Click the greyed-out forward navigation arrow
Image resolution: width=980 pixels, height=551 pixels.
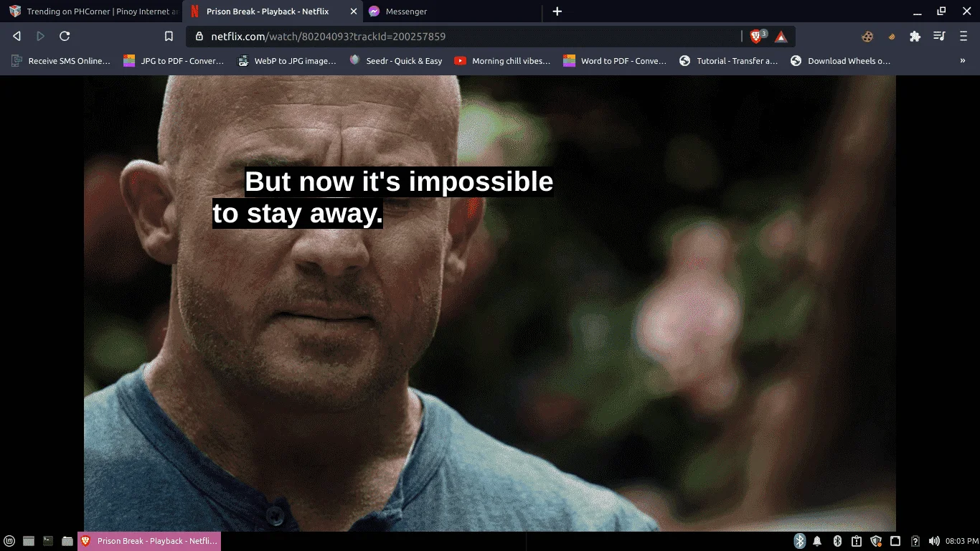click(40, 36)
